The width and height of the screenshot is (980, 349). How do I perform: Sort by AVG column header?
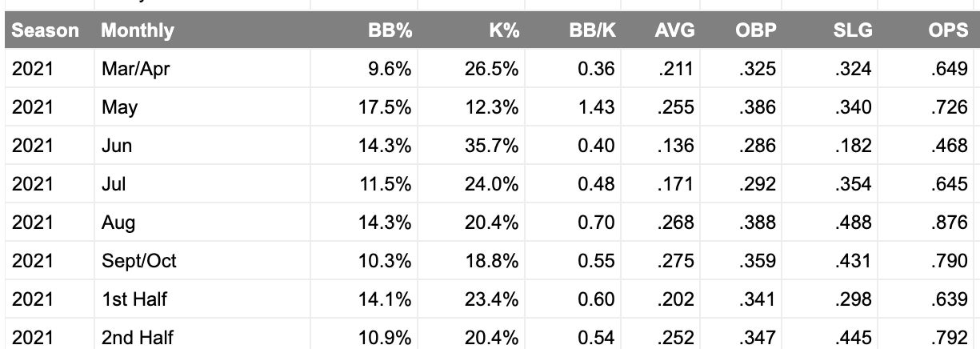click(674, 31)
